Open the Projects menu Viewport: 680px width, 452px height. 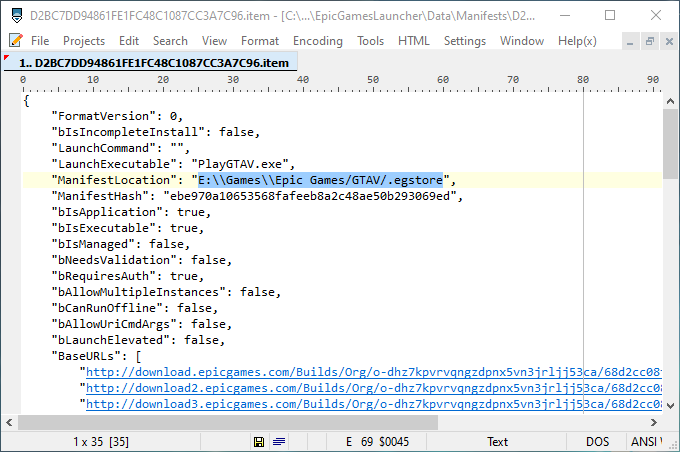pos(84,41)
